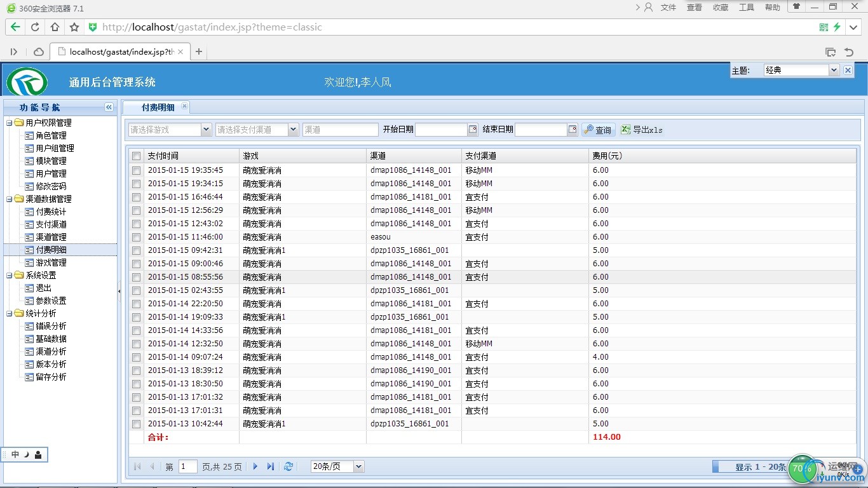Bookmark page with the star icon
Image resolution: width=868 pixels, height=488 pixels.
[x=74, y=27]
